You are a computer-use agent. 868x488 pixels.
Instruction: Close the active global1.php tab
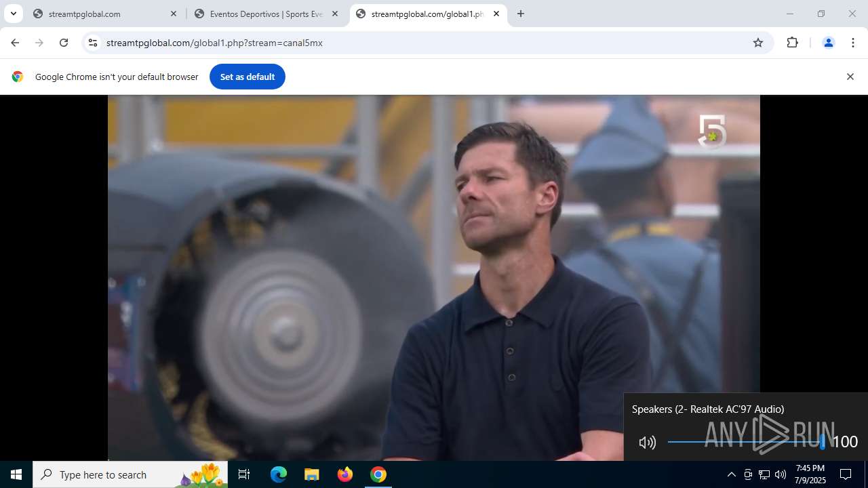[x=496, y=14]
